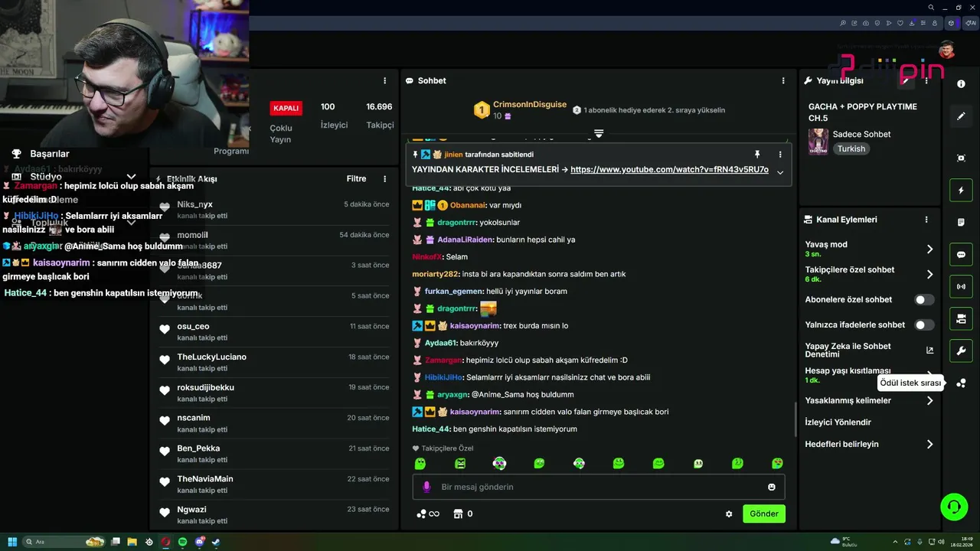Open Yapay Zeka ile Sohbet Denetimi link
The image size is (980, 551).
pyautogui.click(x=869, y=350)
